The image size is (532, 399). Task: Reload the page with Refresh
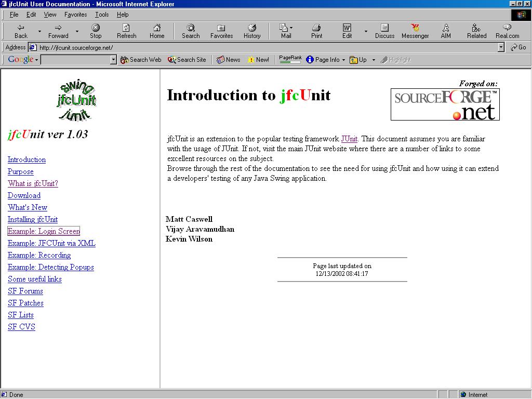pyautogui.click(x=127, y=31)
